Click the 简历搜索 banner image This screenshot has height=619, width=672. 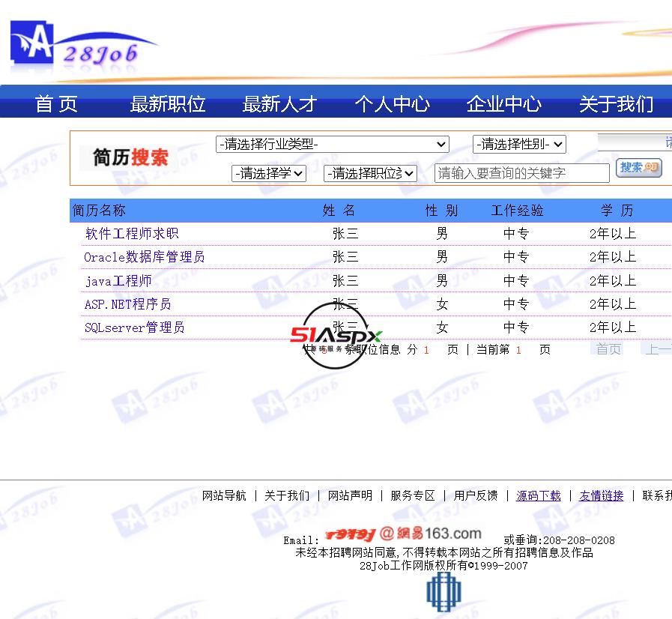tap(130, 157)
